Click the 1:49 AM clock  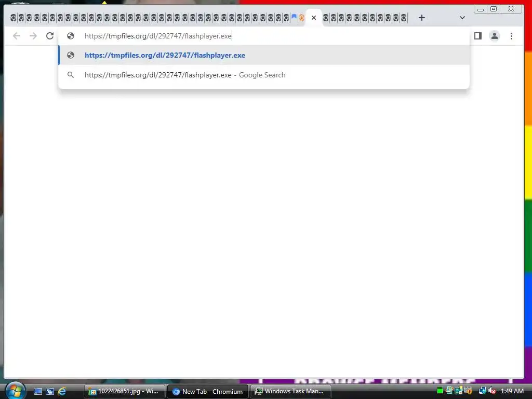[512, 391]
